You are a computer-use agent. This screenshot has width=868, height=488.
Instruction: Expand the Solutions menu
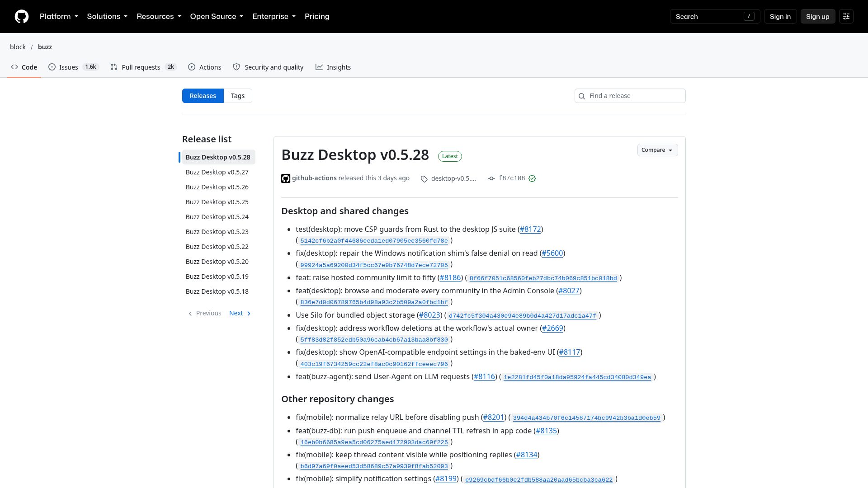pyautogui.click(x=107, y=17)
